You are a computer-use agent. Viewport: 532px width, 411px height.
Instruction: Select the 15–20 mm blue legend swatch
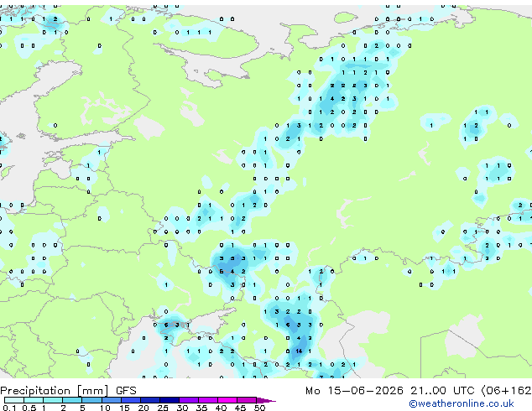131,400
